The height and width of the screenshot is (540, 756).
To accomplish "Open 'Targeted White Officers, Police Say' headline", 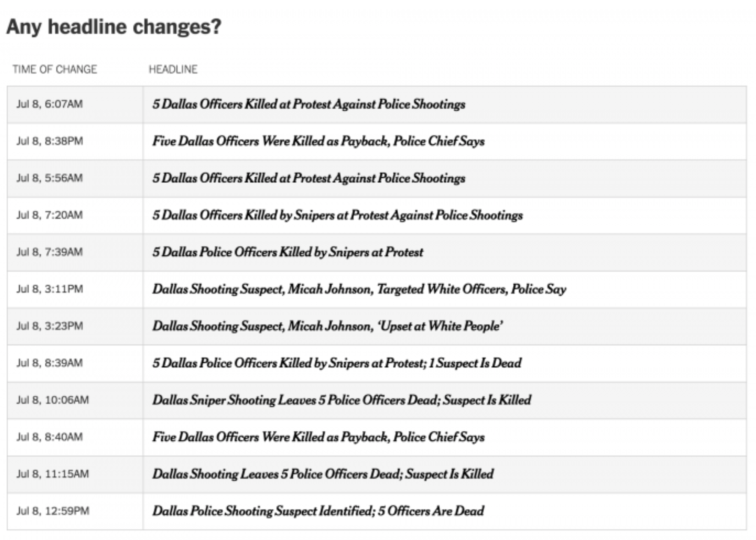I will (x=359, y=289).
